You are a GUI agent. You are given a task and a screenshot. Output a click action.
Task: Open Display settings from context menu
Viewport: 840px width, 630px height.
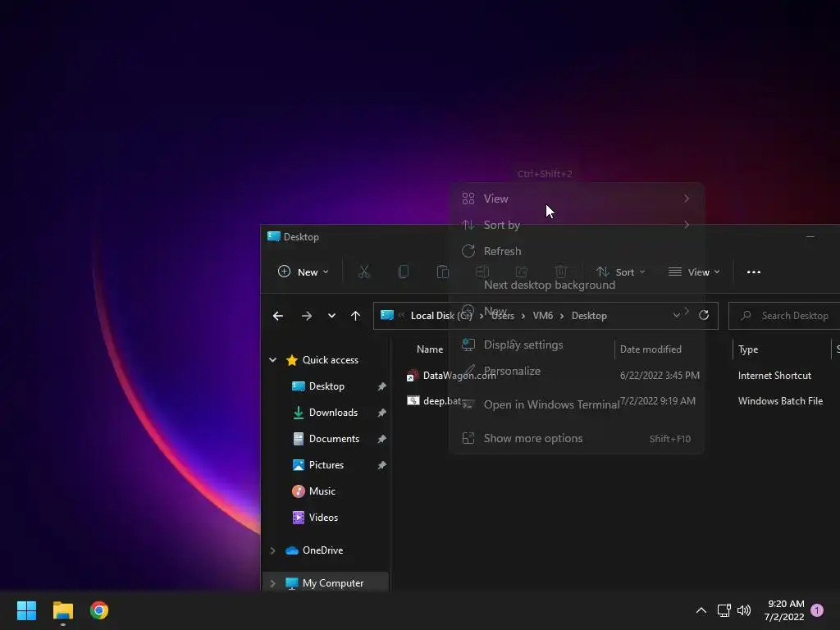576,345
